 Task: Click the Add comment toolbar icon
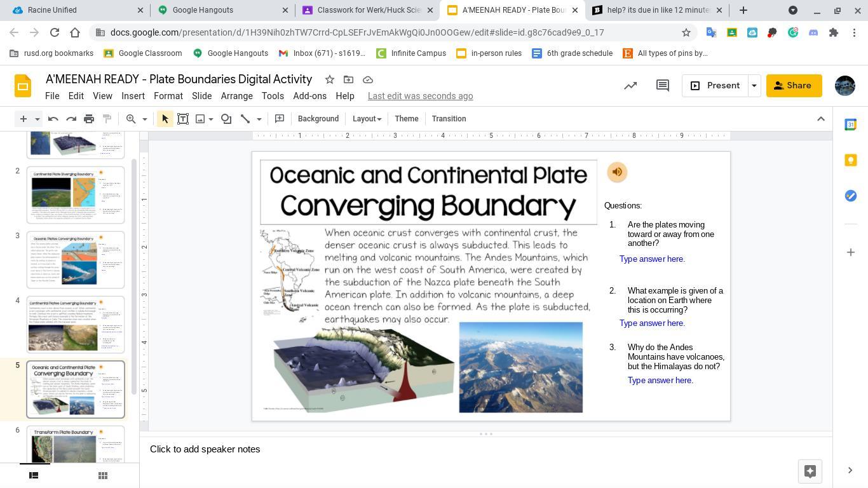click(280, 119)
